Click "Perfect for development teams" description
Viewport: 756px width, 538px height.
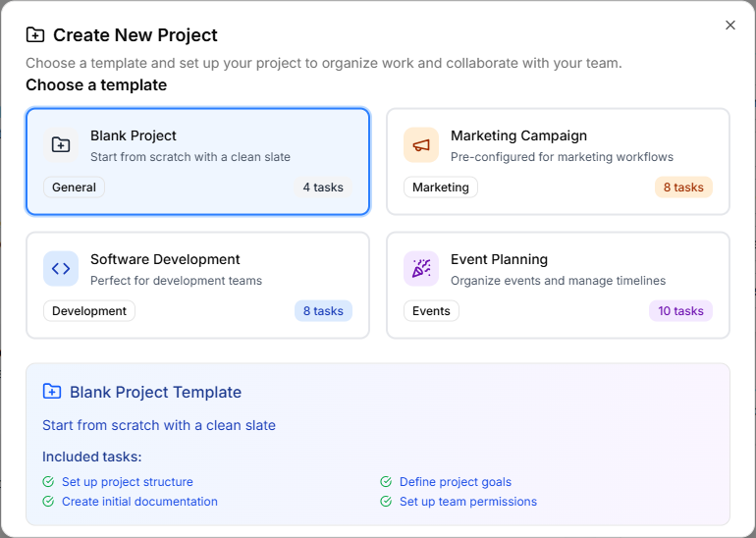click(x=176, y=281)
